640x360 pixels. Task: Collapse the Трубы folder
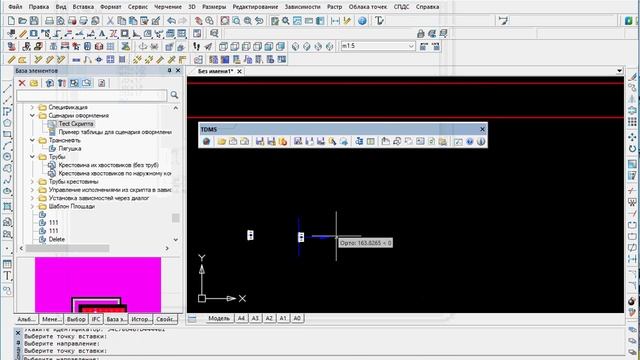32,157
